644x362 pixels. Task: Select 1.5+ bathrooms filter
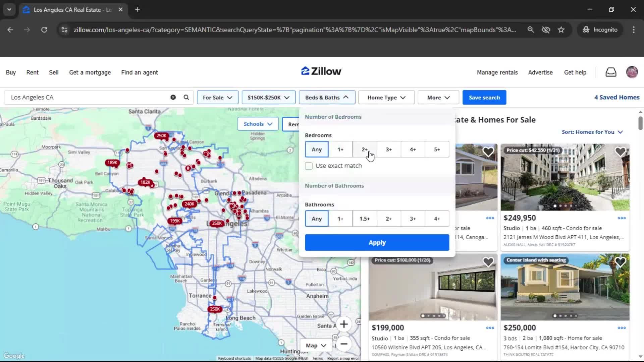pyautogui.click(x=365, y=218)
